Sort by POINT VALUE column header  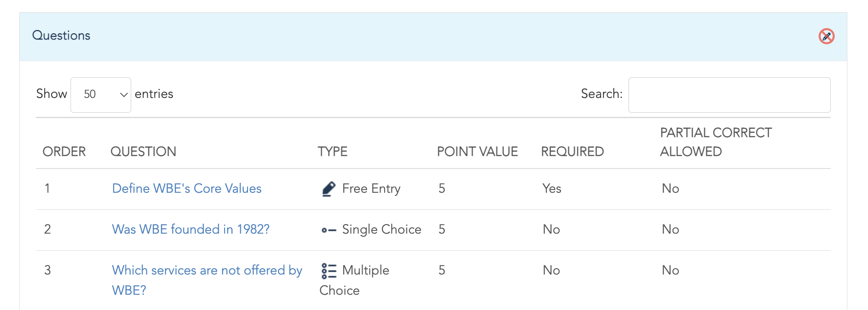click(478, 151)
